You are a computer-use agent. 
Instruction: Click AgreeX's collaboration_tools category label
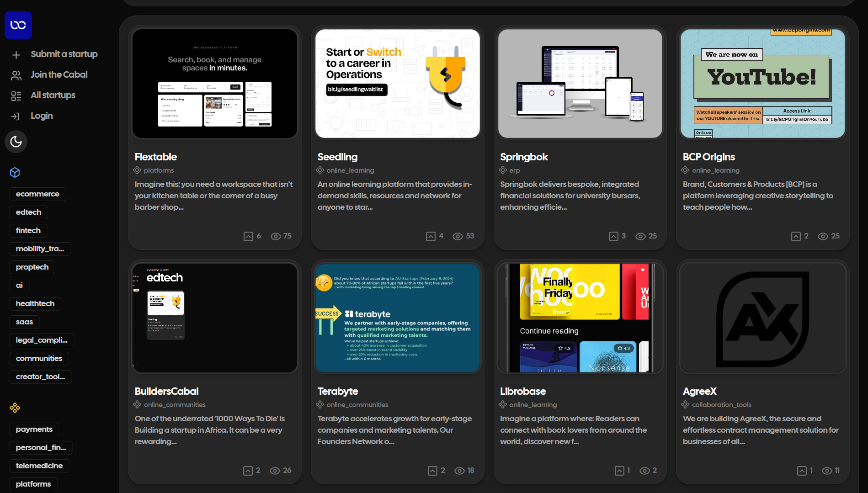(722, 405)
